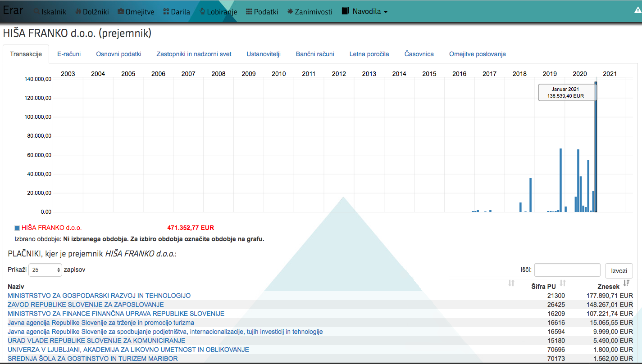Click the Dolžniki flame icon

pos(78,12)
